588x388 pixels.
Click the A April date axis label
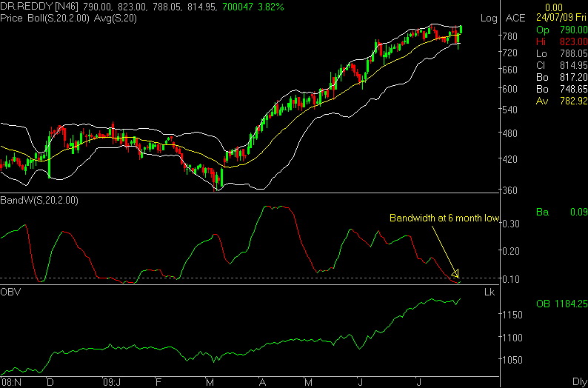pos(262,383)
